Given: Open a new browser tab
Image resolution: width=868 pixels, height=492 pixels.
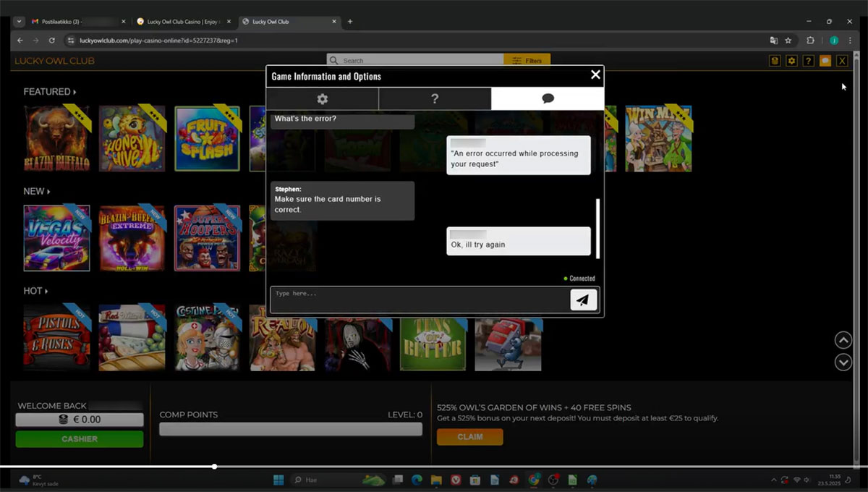Looking at the screenshot, I should pyautogui.click(x=350, y=22).
